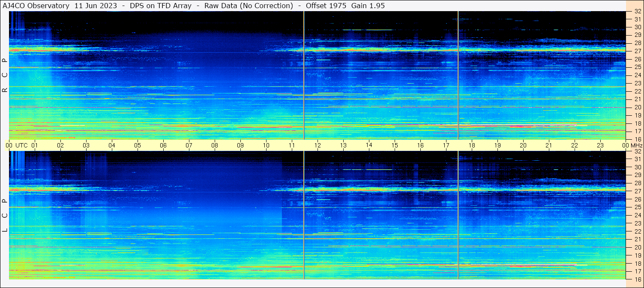644x288 pixels.
Task: Click the 06 UTC hour label
Action: [163, 145]
